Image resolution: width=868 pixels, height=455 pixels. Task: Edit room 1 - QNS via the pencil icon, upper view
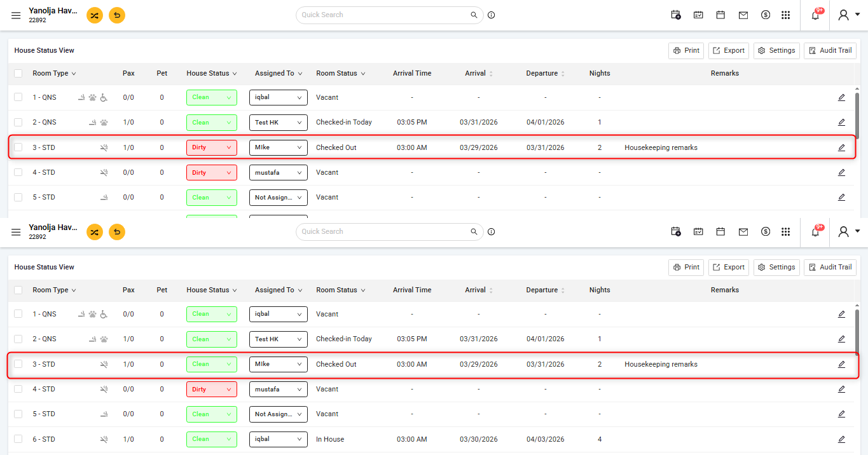[841, 97]
